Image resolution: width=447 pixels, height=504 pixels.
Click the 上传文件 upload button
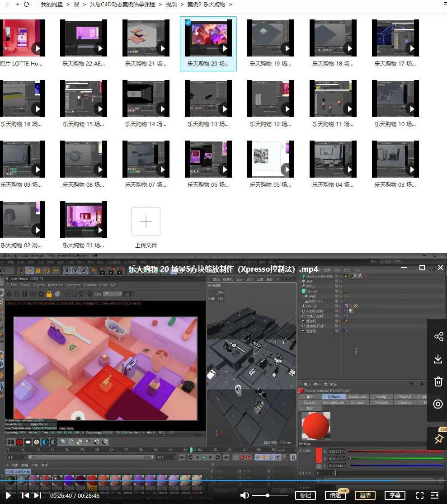(146, 221)
